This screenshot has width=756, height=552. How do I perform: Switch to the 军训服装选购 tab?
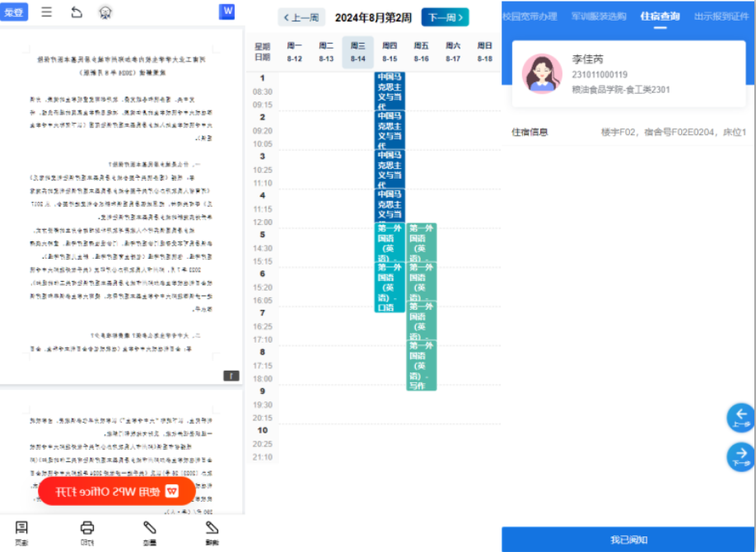click(597, 16)
